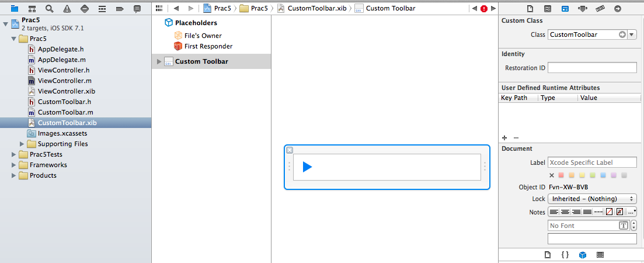The height and width of the screenshot is (263, 644).
Task: Select ViewController.m file
Action: 64,81
